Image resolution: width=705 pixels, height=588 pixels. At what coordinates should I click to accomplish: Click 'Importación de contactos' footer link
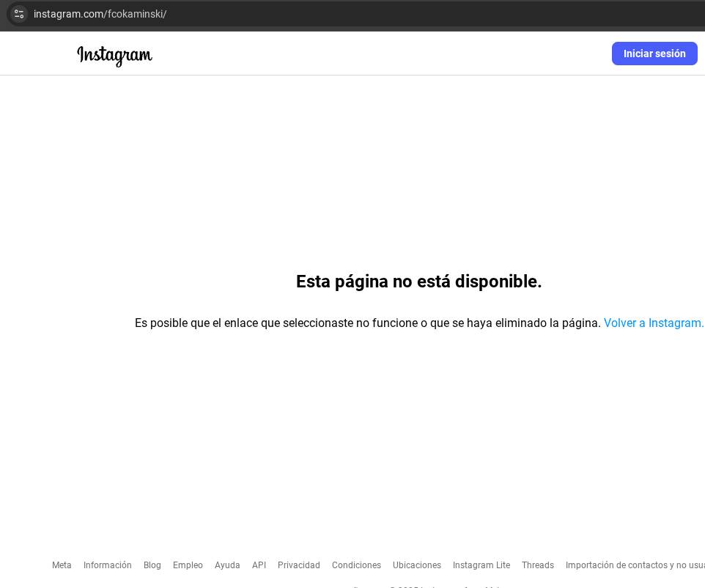coord(635,565)
